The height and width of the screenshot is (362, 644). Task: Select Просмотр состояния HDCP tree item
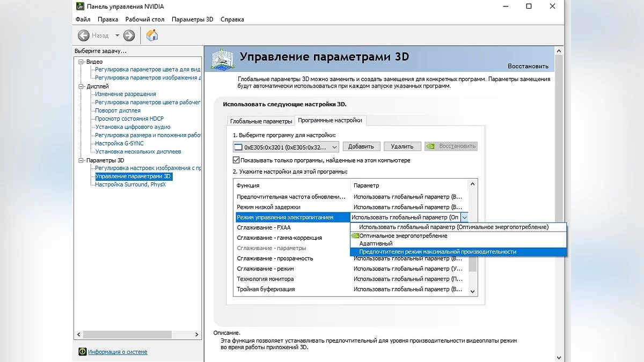coord(129,119)
